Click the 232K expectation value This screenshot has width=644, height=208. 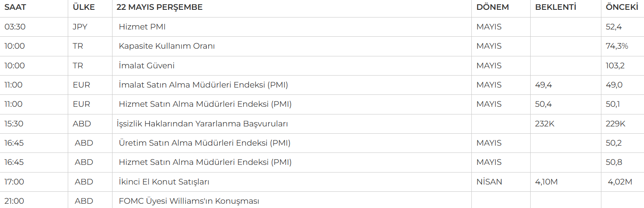[545, 124]
